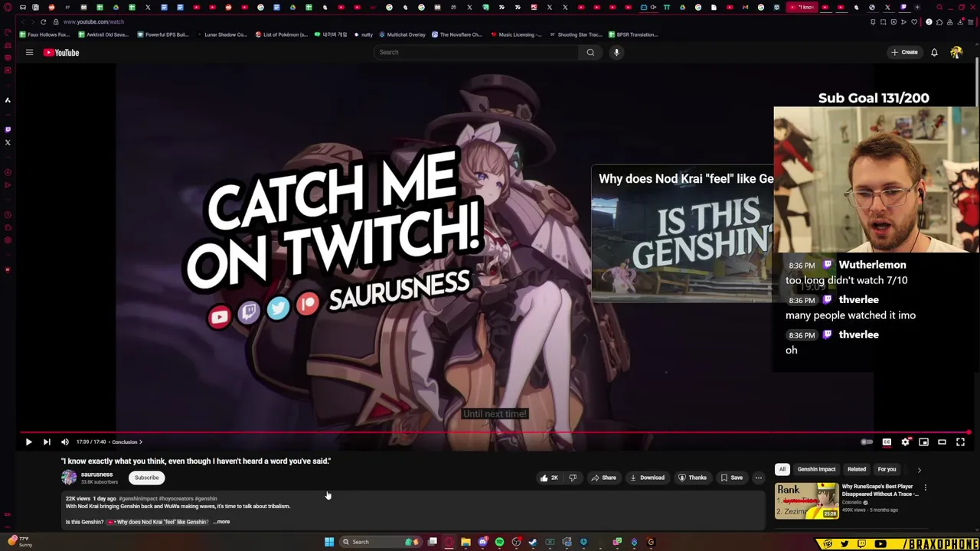980x551 pixels.
Task: Open Discord from the taskbar
Action: tap(482, 542)
